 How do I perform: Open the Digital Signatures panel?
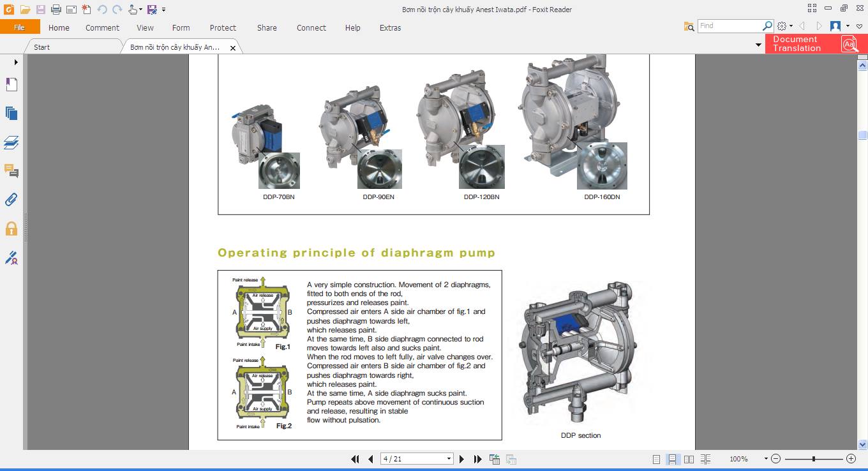[x=11, y=258]
